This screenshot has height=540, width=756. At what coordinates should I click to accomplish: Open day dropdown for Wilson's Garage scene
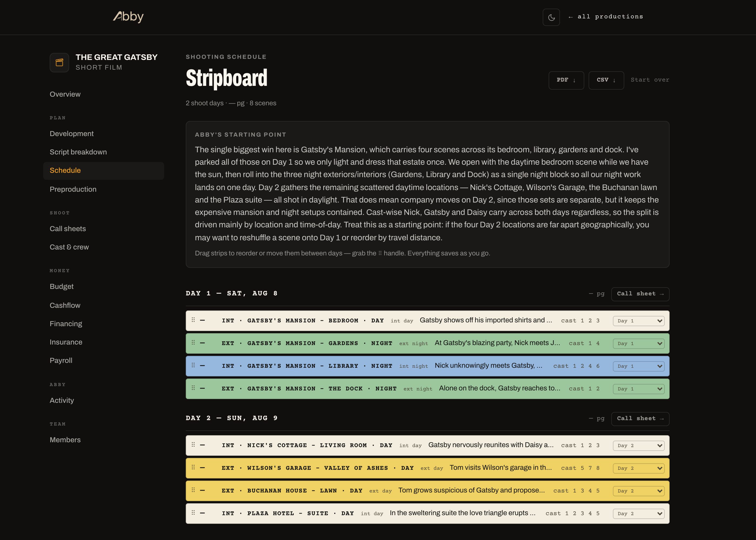(x=639, y=468)
